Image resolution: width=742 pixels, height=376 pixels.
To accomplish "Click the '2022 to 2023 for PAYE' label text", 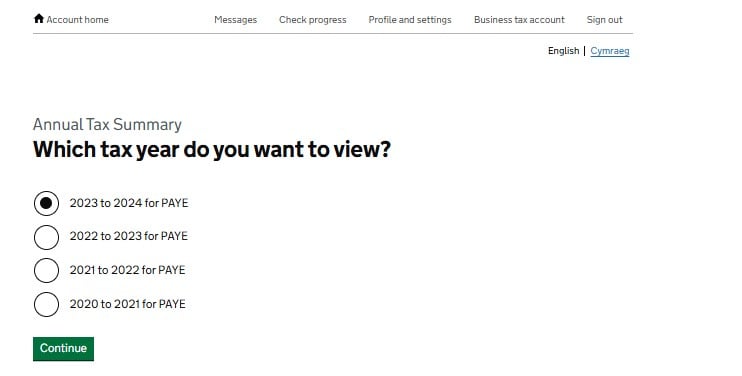I will (x=129, y=236).
